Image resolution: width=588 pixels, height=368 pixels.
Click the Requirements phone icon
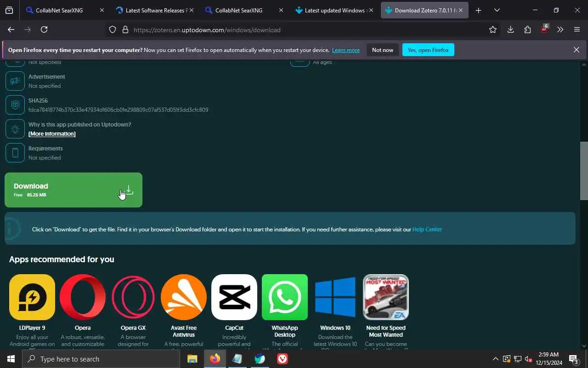(15, 153)
